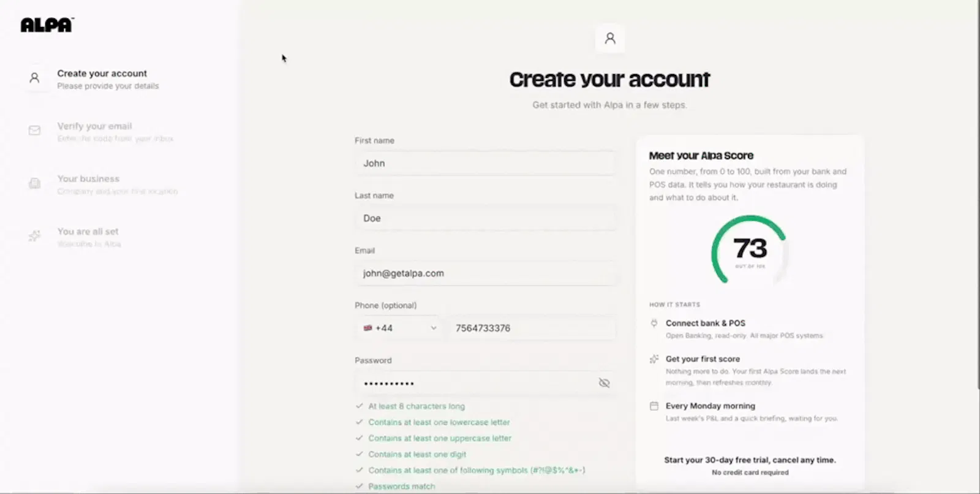The image size is (980, 494).
Task: Click the Get your first score title
Action: [703, 359]
